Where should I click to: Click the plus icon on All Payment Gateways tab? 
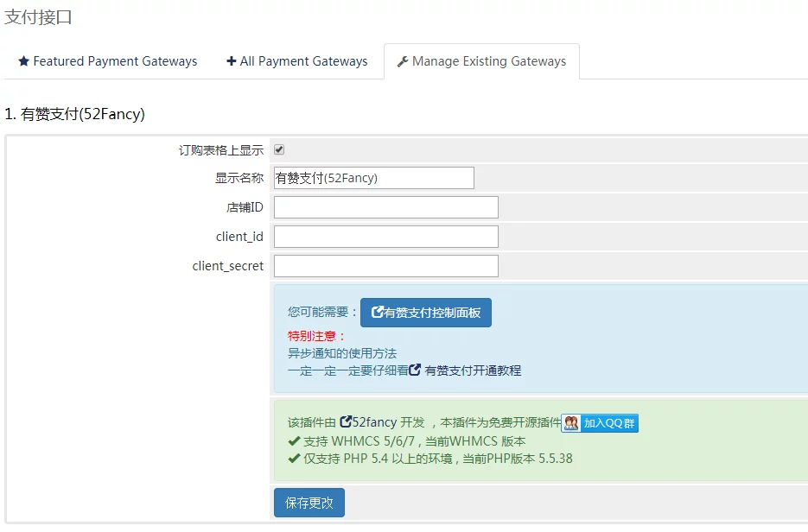coord(231,61)
